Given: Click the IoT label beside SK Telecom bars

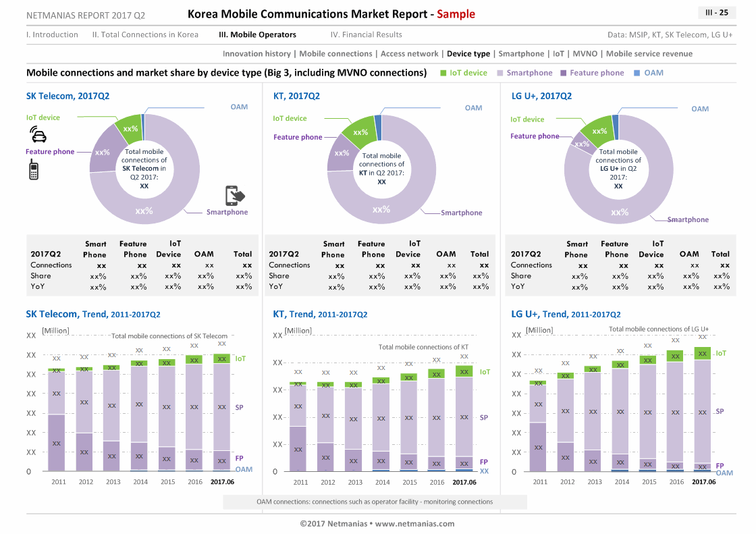Looking at the screenshot, I should click(x=240, y=358).
